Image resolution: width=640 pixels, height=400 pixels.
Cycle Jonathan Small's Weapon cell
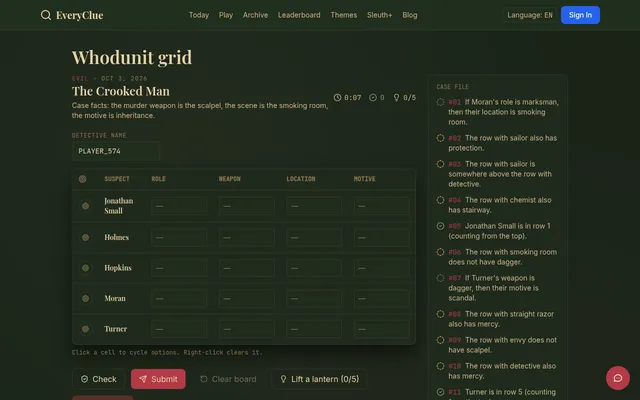(x=247, y=206)
